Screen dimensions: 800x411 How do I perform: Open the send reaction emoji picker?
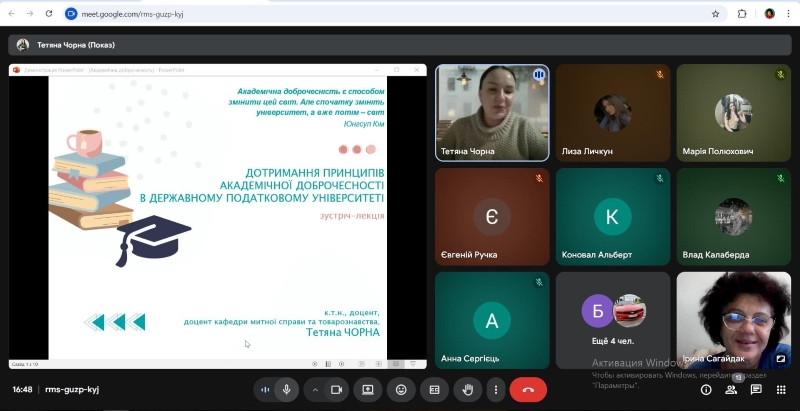(x=401, y=389)
